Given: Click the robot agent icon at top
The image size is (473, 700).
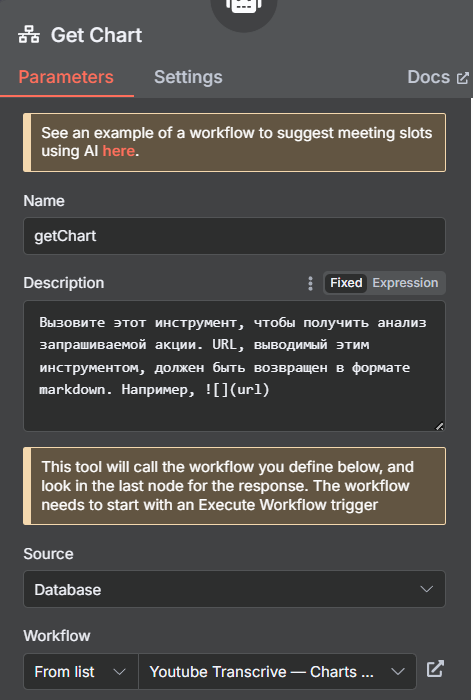Looking at the screenshot, I should (244, 5).
